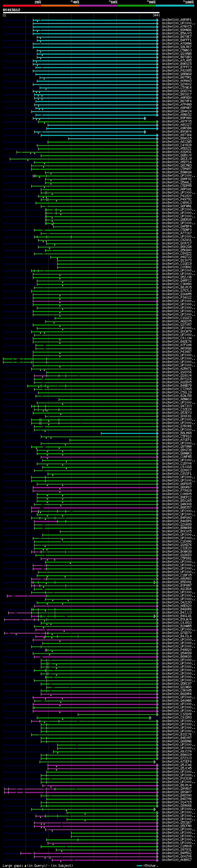Click label UniRef100_C4Y828
Image resolution: width=197 pixels, height=868 pixels.
(x=177, y=145)
